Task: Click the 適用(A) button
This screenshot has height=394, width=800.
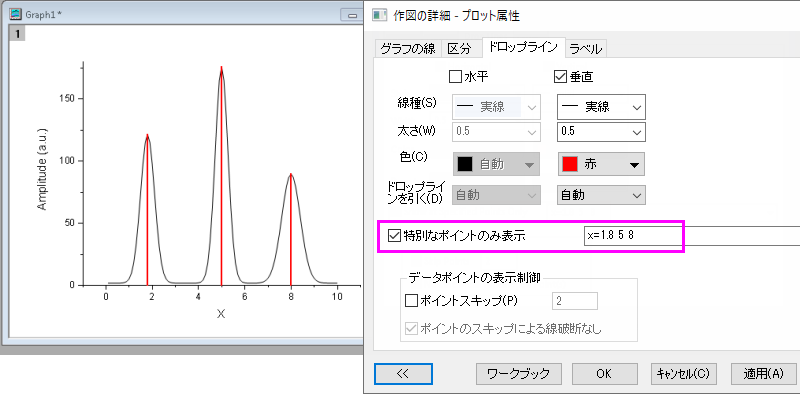Action: tap(763, 374)
